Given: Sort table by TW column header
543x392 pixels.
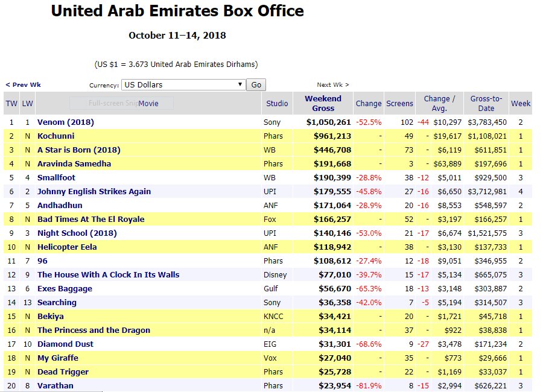Looking at the screenshot, I should click(11, 103).
